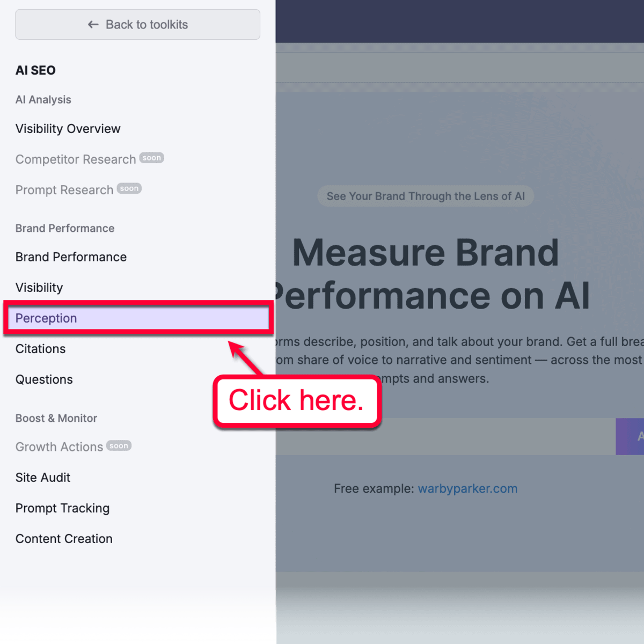Image resolution: width=644 pixels, height=644 pixels.
Task: Open Brand Performance sidebar item
Action: [71, 257]
